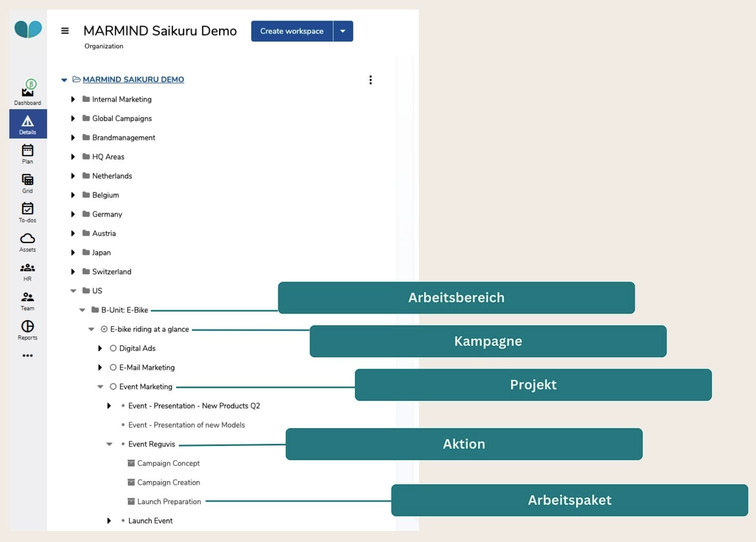Open the Create workspace dropdown arrow
The height and width of the screenshot is (542, 756).
point(343,31)
